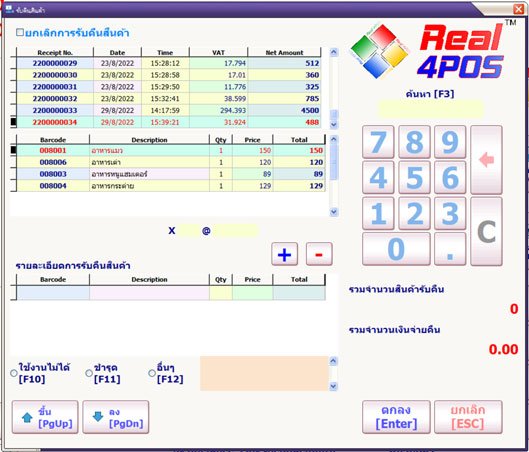Select the F11 damaged reason radio button
529x452 pixels.
[x=89, y=373]
